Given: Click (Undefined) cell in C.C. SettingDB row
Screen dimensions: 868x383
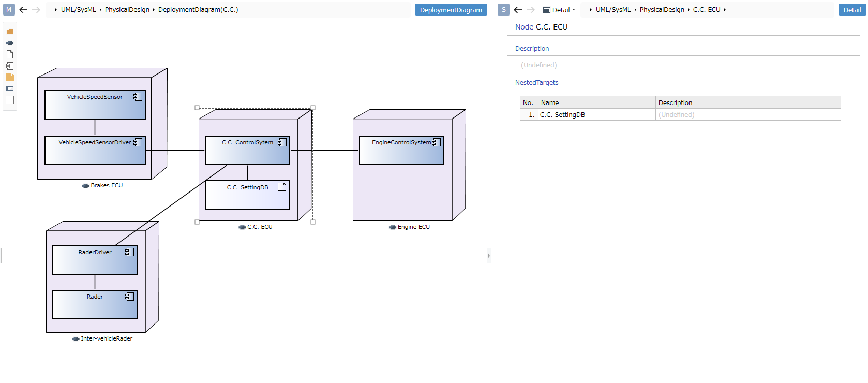Looking at the screenshot, I should [x=748, y=115].
